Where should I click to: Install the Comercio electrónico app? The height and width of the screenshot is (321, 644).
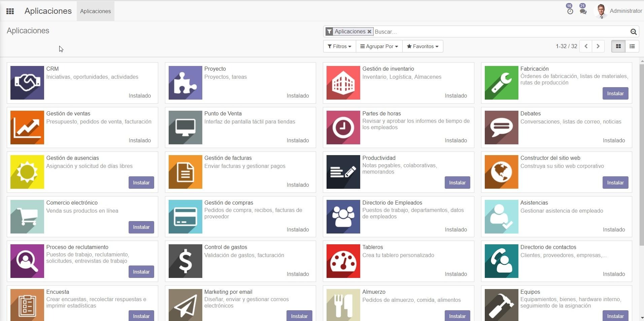pyautogui.click(x=141, y=227)
